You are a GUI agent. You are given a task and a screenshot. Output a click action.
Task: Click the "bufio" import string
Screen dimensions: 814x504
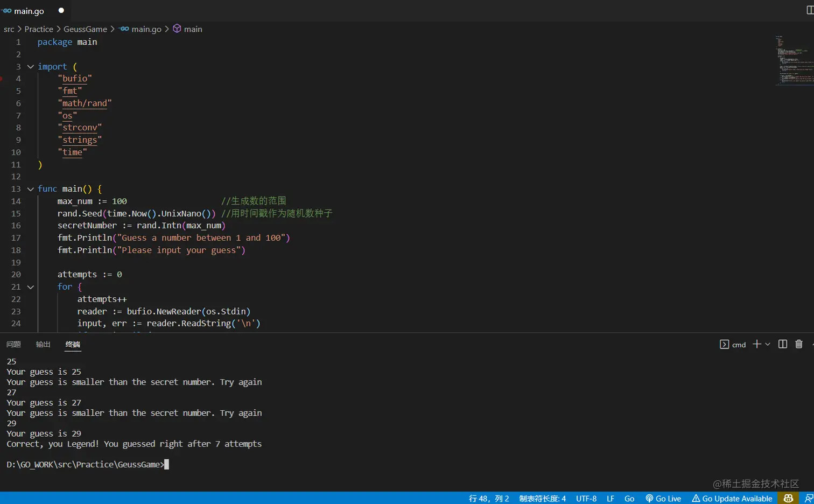click(x=75, y=79)
